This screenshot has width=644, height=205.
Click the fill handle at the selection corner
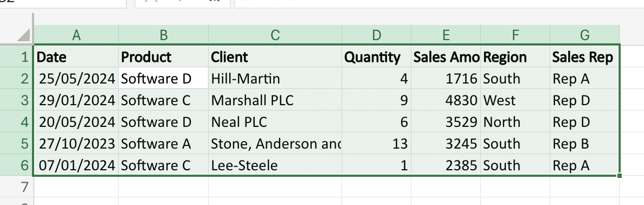point(620,176)
